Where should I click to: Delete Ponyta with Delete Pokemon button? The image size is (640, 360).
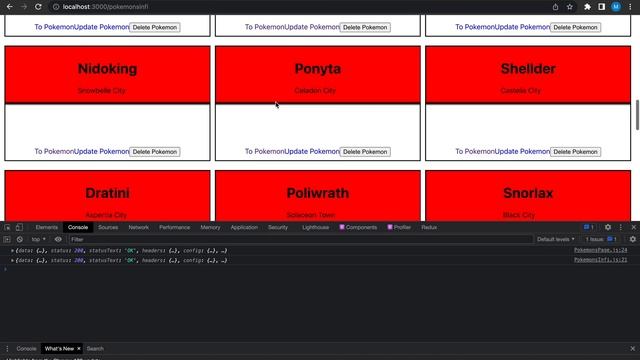pos(365,151)
